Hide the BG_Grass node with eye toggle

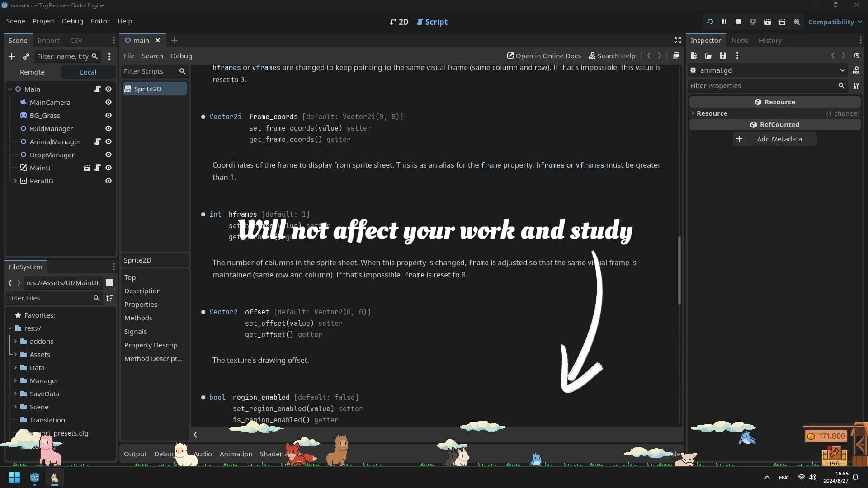[x=108, y=115]
